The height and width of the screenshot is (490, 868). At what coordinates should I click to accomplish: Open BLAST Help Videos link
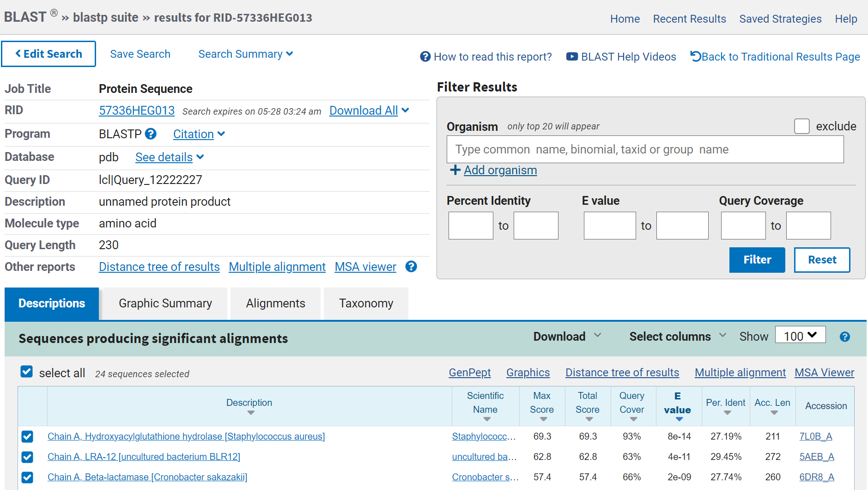pos(621,57)
